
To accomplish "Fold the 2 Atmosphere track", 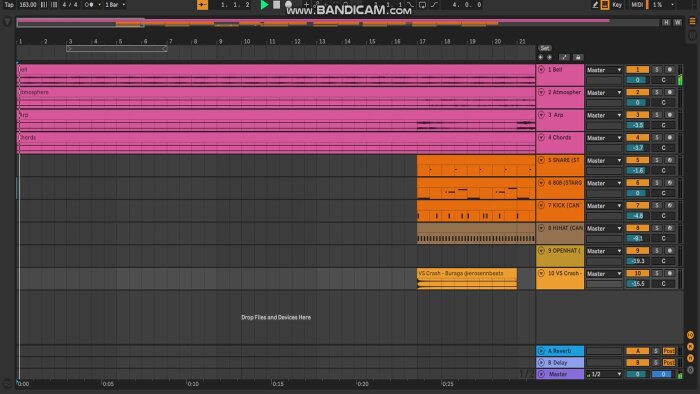I will (x=541, y=92).
